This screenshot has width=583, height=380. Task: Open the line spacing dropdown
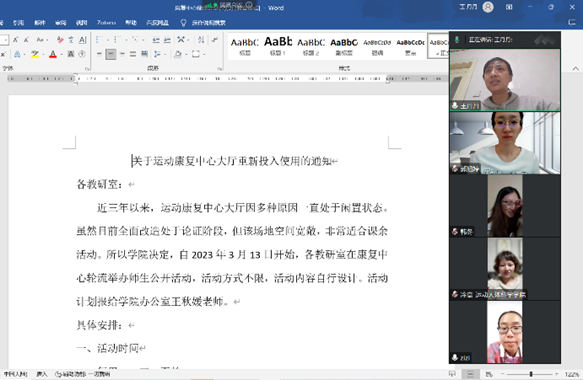[x=159, y=54]
